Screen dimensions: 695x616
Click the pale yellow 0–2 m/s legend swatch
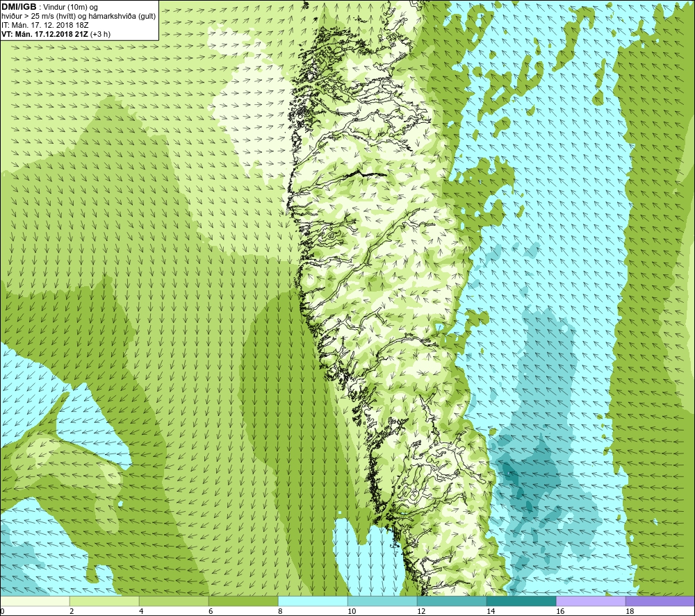point(35,601)
